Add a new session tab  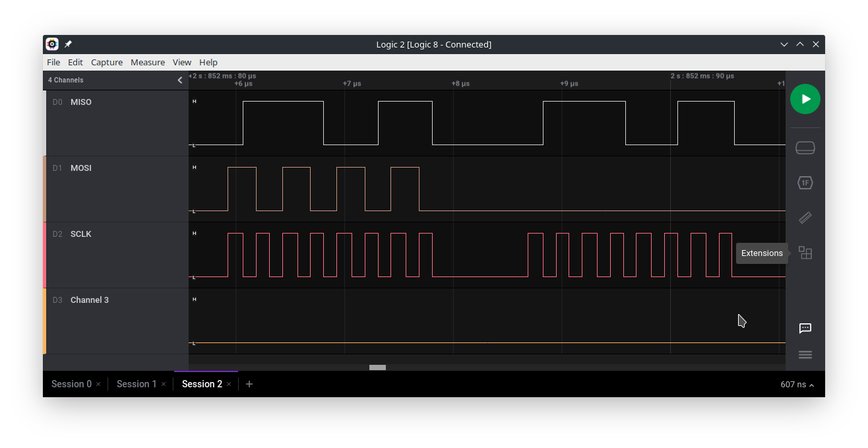pos(249,384)
